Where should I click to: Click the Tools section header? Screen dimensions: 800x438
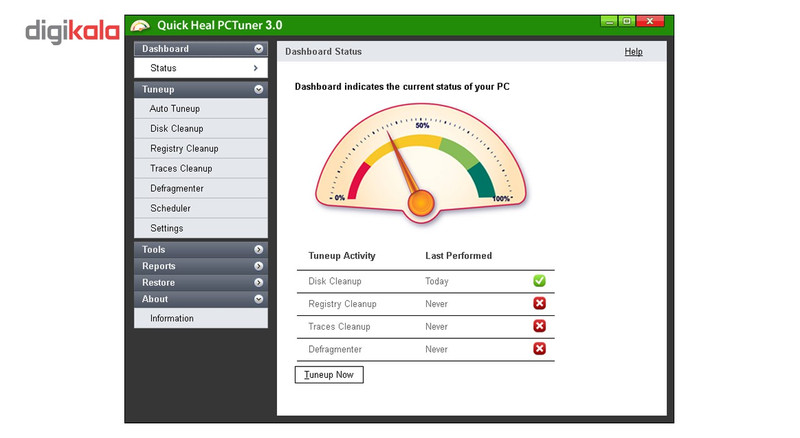tap(201, 250)
